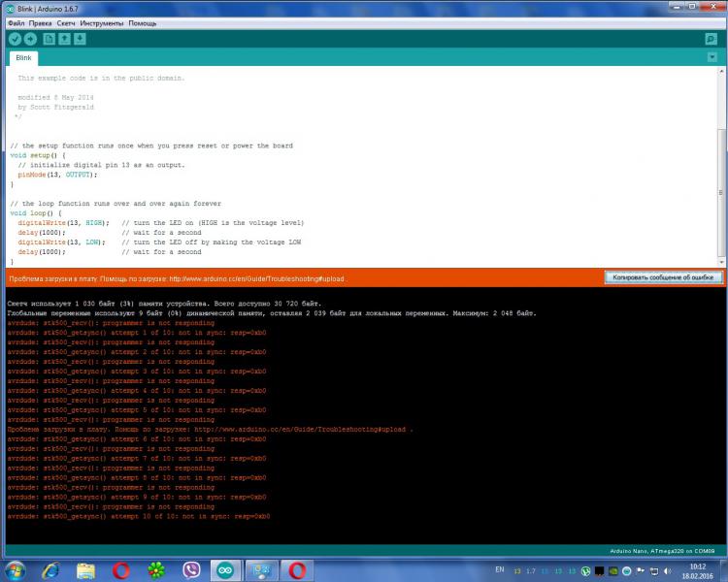Screen dimensions: 728x582
Task: Click the 'attempt 10 of 10' error line
Action: [139, 517]
